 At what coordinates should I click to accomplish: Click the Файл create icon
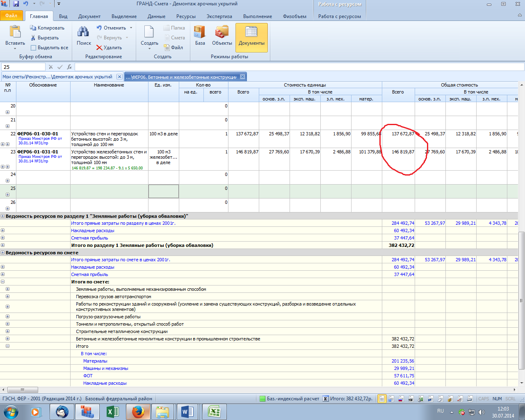pyautogui.click(x=167, y=48)
